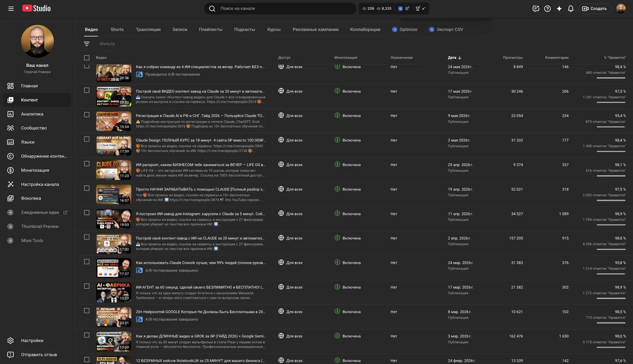Switch to the Shorts tab
Image resolution: width=633 pixels, height=364 pixels.
click(117, 30)
